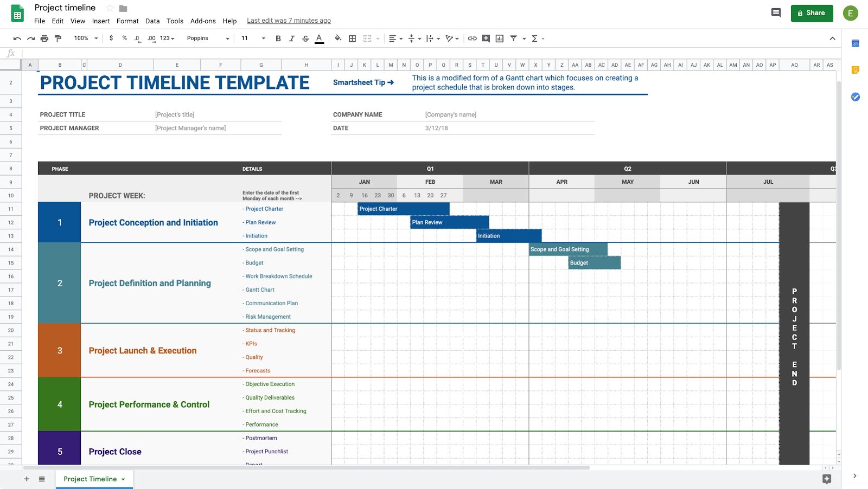
Task: Toggle strikethrough formatting
Action: 305,38
